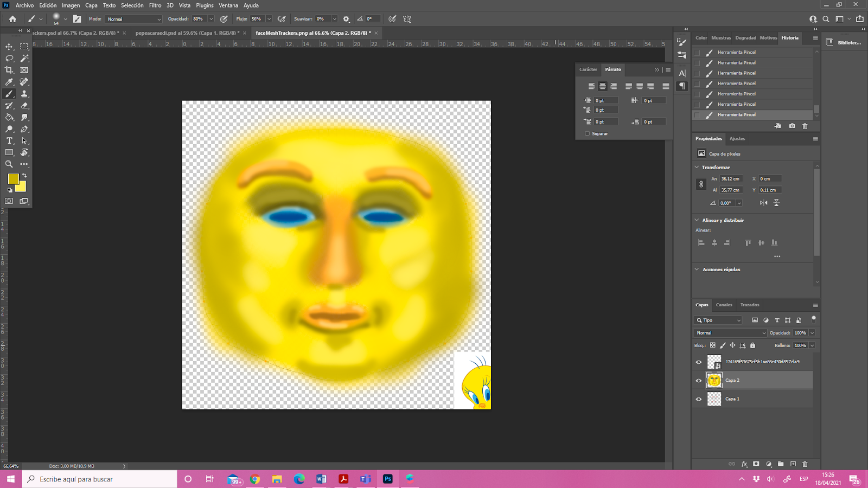Open the search magnifier icon at top right
The height and width of the screenshot is (488, 868).
coord(826,19)
